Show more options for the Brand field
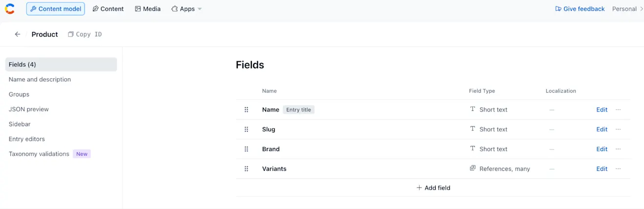644x209 pixels. [618, 149]
